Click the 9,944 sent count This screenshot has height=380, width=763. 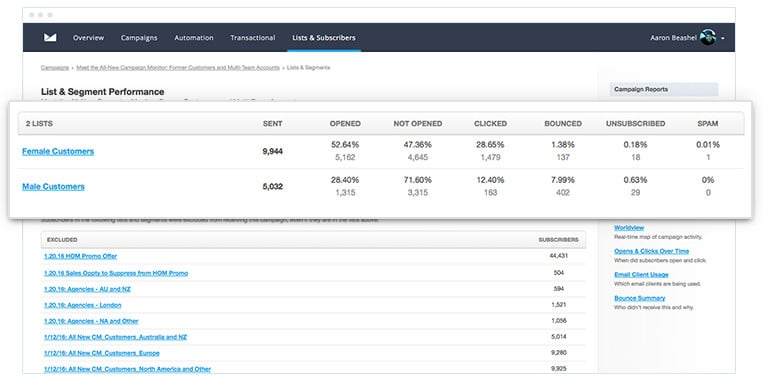[272, 151]
